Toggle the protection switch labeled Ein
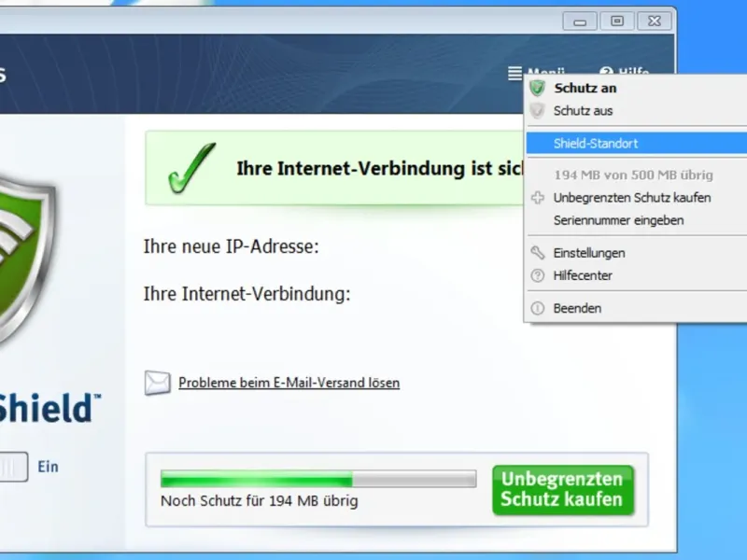The width and height of the screenshot is (747, 560). click(13, 467)
